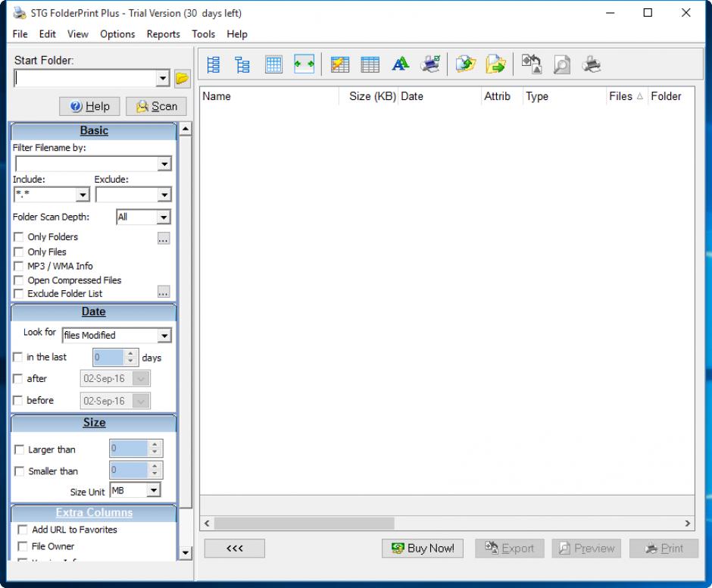
Task: Toggle the Exclude Folder List checkbox
Action: coord(19,293)
